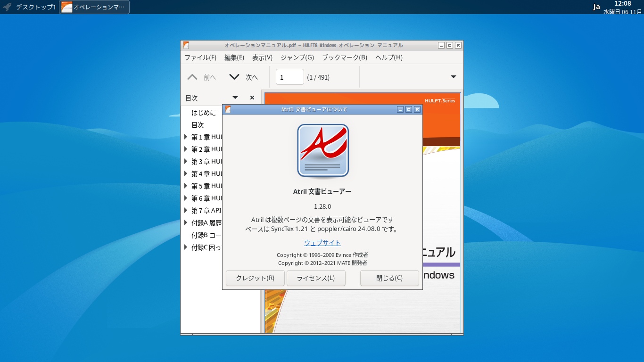This screenshot has height=362, width=644.
Task: Open the toolbar overflow dropdown arrow
Action: 454,77
